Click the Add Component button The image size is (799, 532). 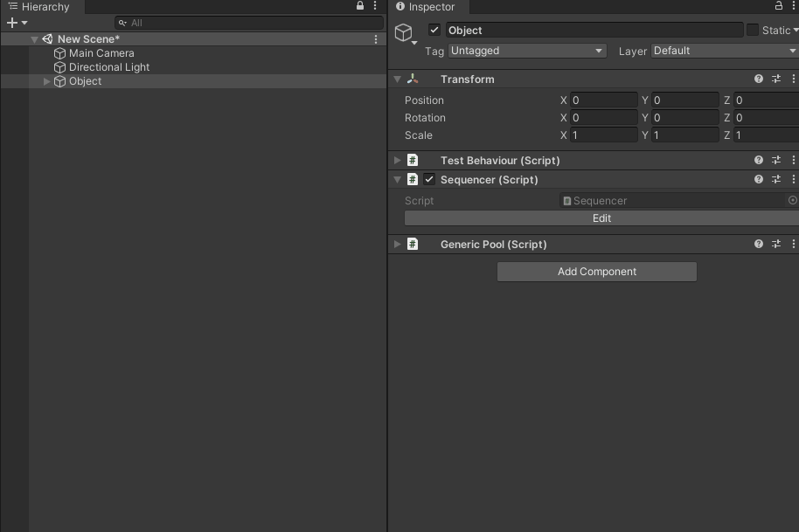tap(597, 272)
